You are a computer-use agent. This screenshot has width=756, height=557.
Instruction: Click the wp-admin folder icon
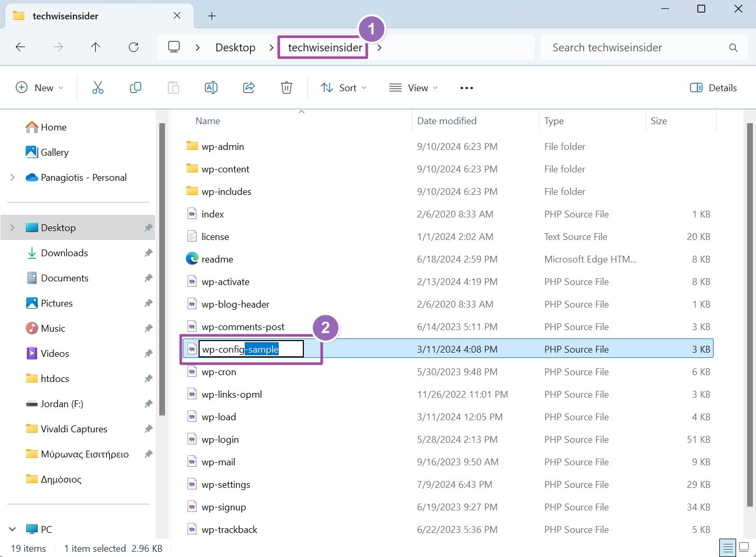(x=192, y=146)
